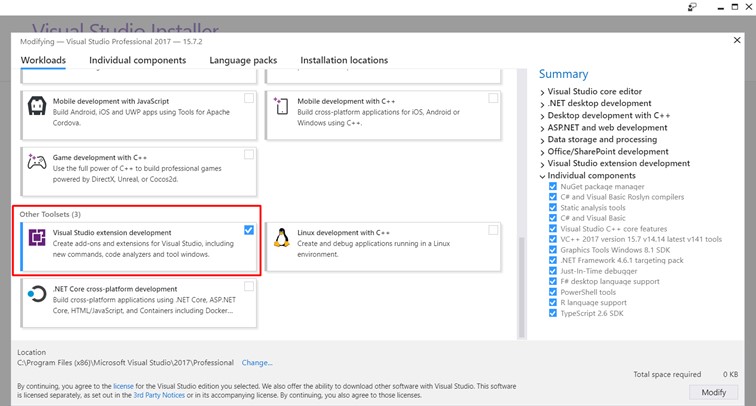Uncheck Visual Studio extension development workload

pyautogui.click(x=249, y=230)
